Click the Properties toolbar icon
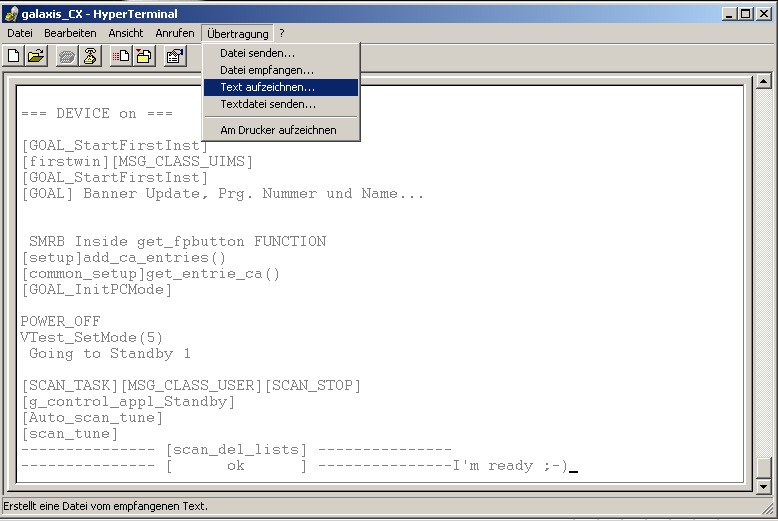 pyautogui.click(x=175, y=56)
